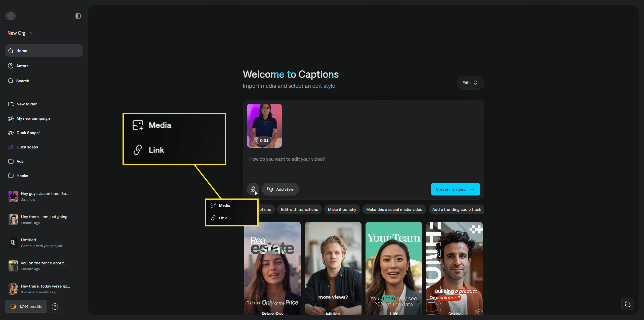Screen dimensions: 644x320
Task: Open Search in the sidebar
Action: [44, 81]
